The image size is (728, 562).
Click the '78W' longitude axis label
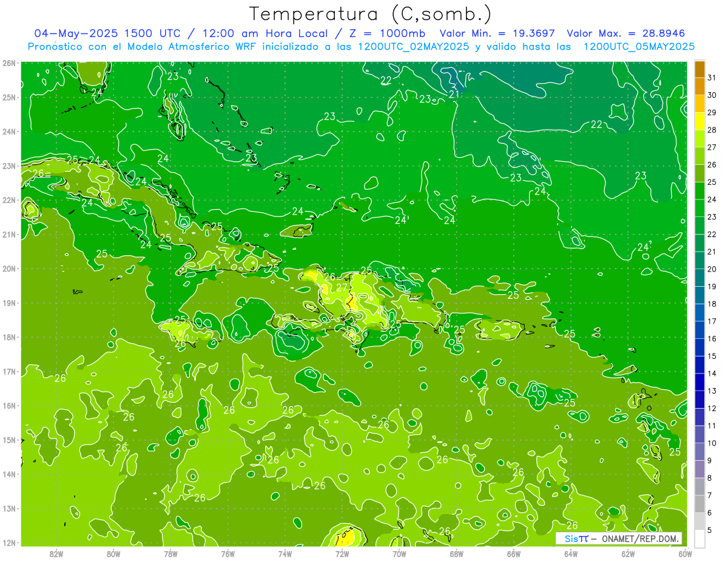170,553
